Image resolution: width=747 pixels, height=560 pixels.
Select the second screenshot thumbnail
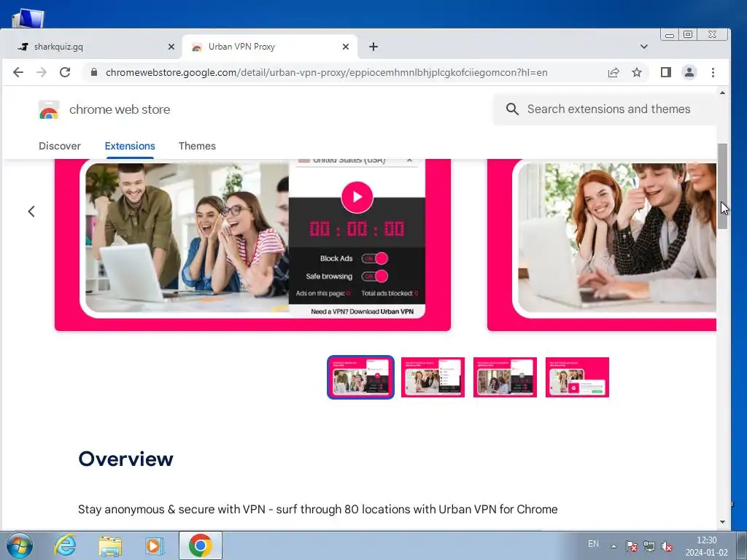coord(433,377)
